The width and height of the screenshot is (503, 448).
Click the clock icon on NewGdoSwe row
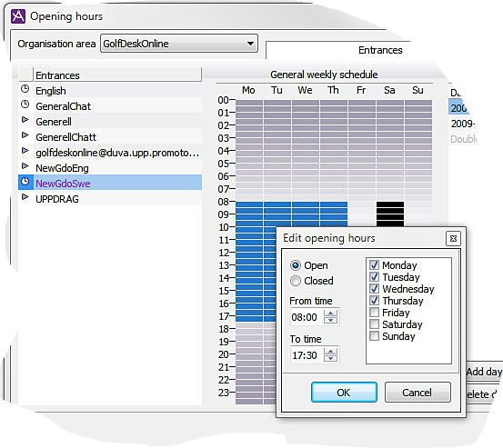click(25, 182)
